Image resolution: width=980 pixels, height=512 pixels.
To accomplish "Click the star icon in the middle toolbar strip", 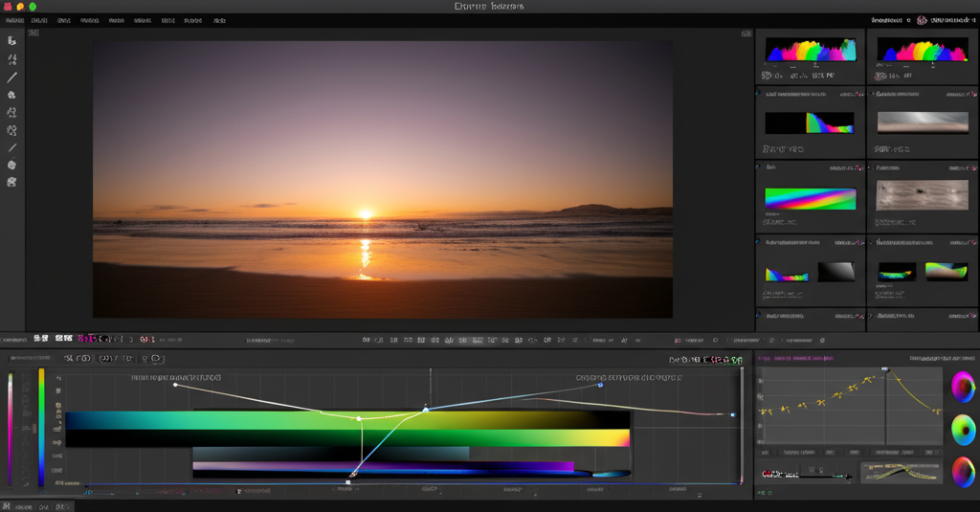I will click(x=822, y=340).
